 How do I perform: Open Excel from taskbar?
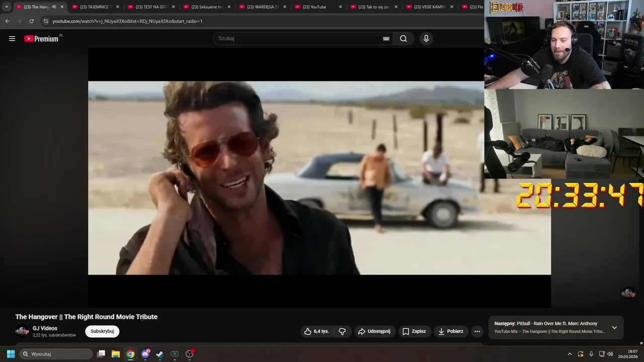pos(175,354)
